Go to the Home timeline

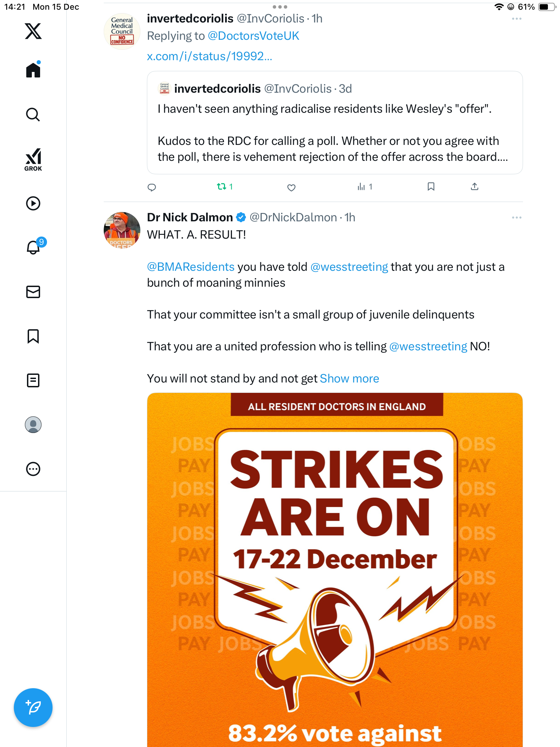point(33,70)
